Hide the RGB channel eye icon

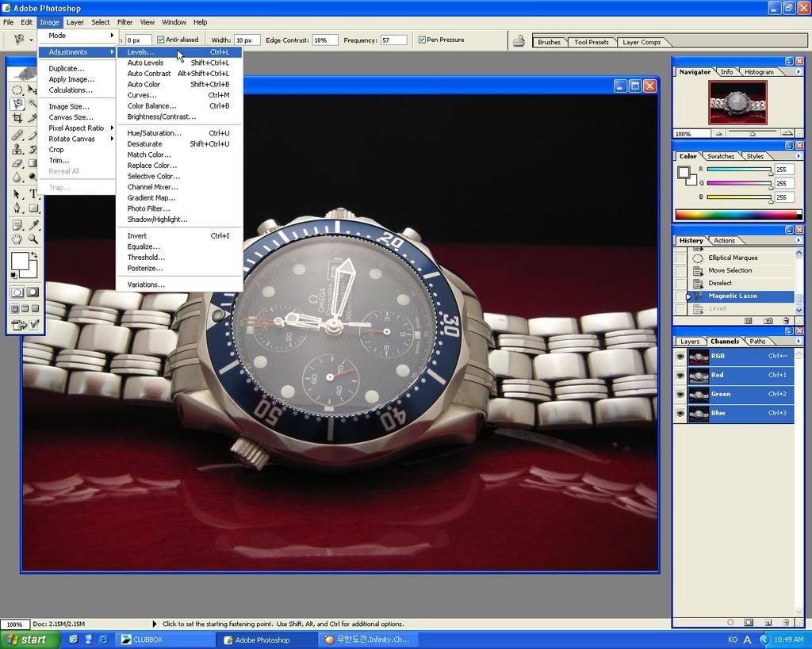click(x=680, y=357)
